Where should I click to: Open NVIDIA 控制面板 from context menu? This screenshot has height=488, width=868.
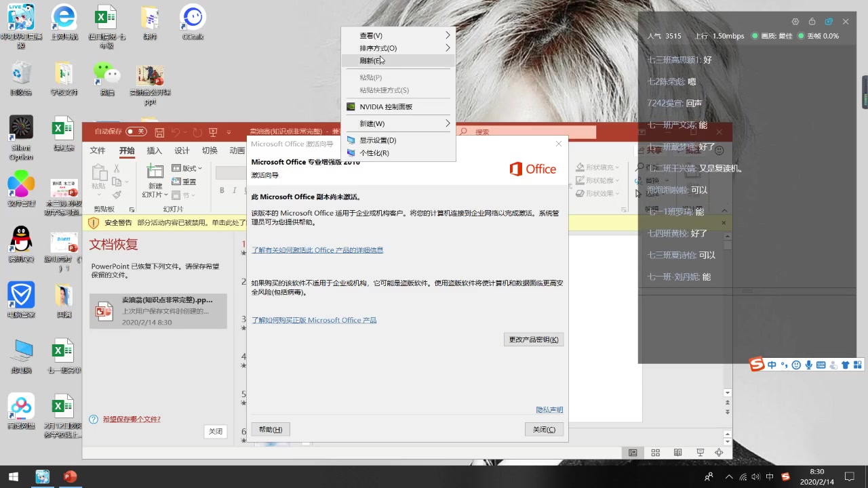click(398, 106)
